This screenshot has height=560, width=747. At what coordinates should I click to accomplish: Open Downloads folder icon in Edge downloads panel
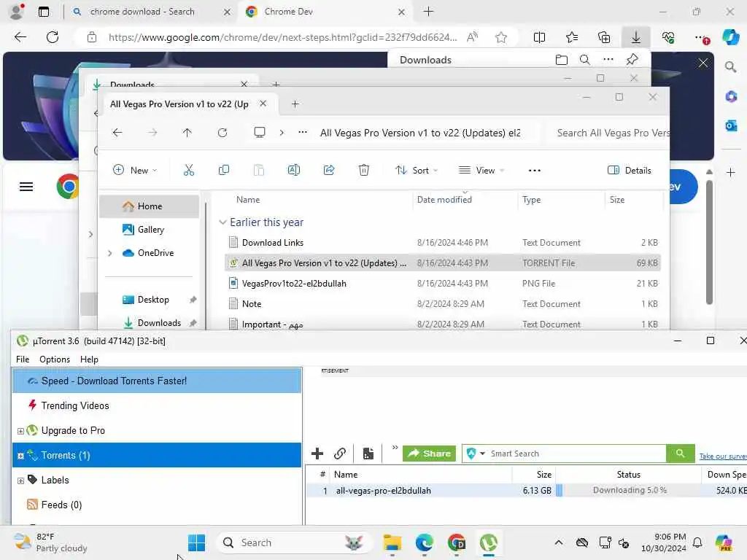tap(562, 60)
